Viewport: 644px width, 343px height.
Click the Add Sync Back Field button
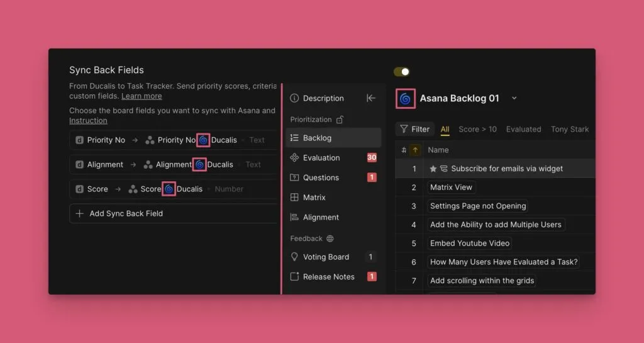(126, 213)
